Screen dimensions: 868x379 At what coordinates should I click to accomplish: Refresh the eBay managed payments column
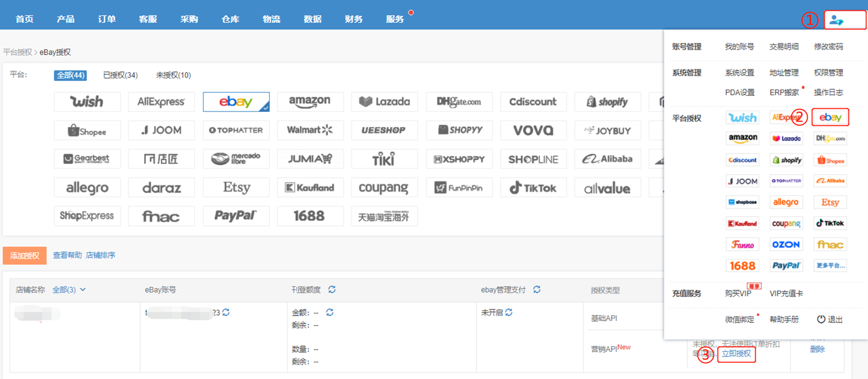coord(537,290)
